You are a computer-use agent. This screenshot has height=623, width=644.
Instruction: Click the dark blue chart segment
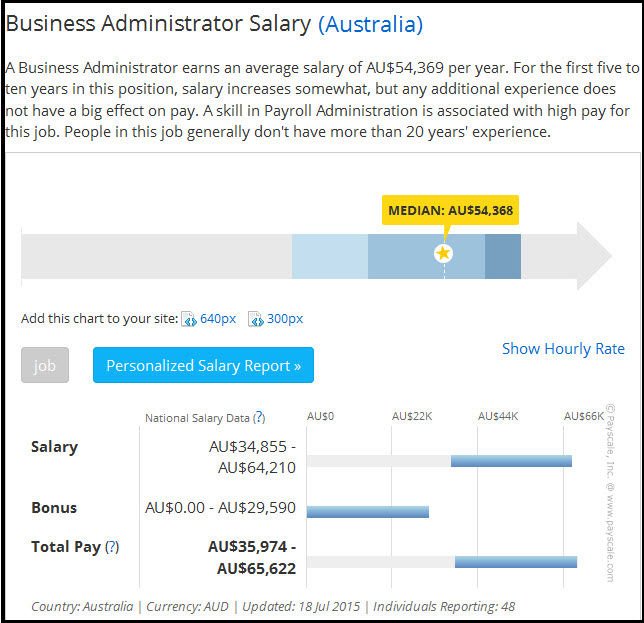point(503,256)
